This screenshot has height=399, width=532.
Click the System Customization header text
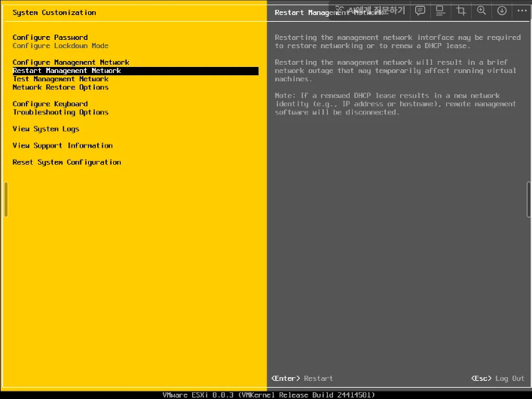point(54,13)
